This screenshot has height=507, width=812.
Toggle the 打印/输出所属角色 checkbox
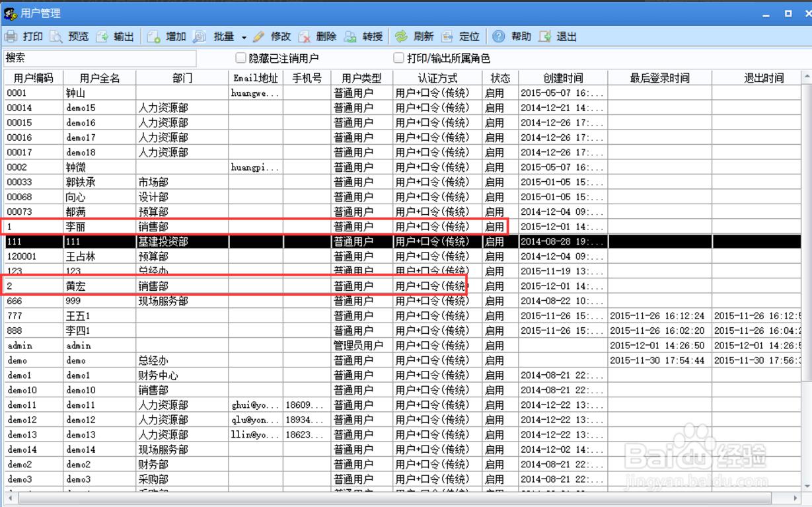pyautogui.click(x=398, y=58)
